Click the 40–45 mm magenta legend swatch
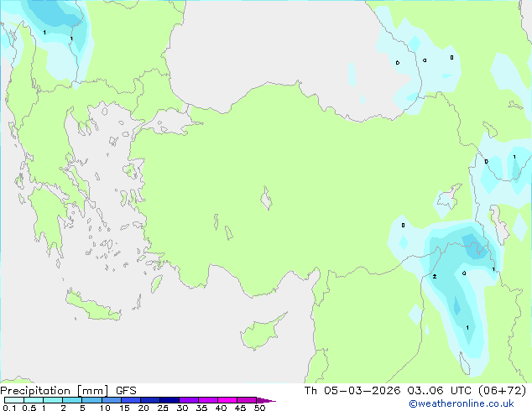The image size is (532, 411). pyautogui.click(x=227, y=400)
